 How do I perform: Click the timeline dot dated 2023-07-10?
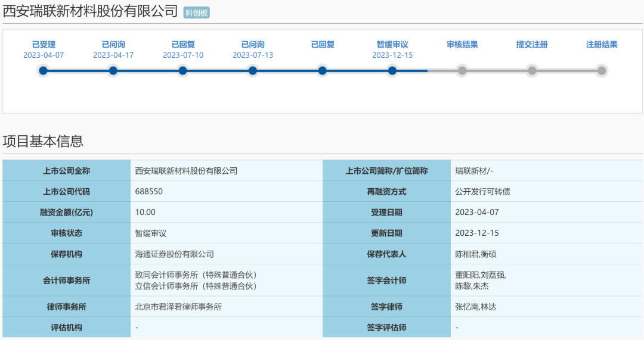183,71
